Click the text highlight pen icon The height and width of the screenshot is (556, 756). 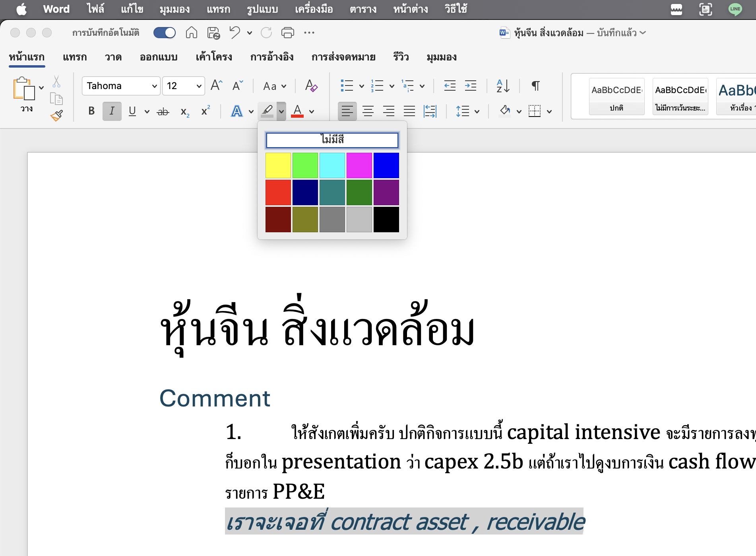pos(267,111)
